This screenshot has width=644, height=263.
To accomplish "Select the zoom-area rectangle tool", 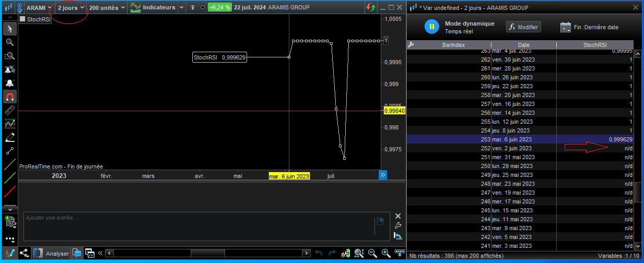I will (x=9, y=56).
